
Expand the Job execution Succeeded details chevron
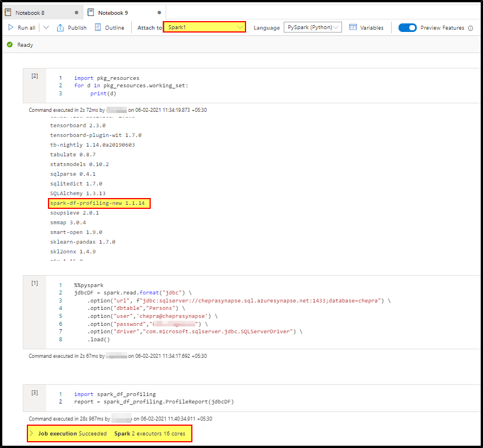point(31,433)
